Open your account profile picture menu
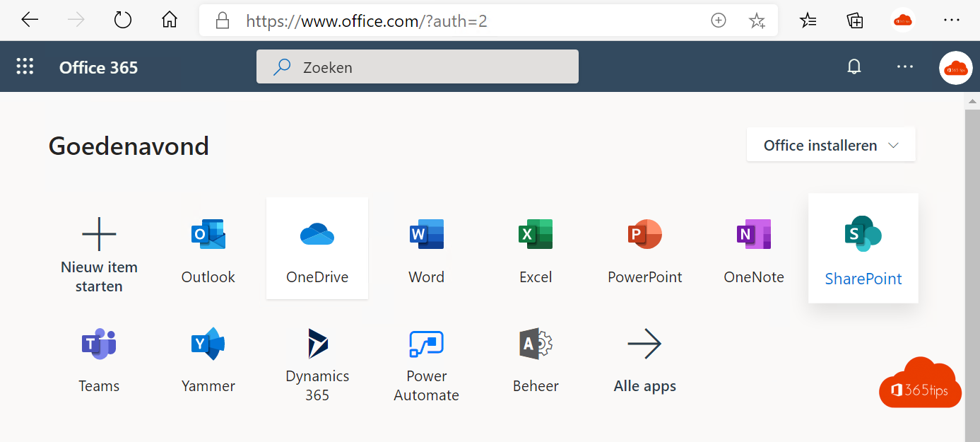Screen dimensions: 980x442 click(x=955, y=67)
